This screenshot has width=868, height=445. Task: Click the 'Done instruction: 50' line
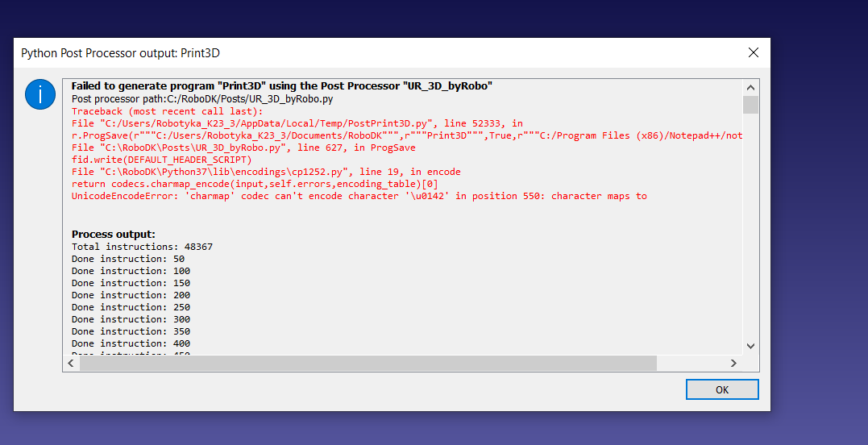(x=127, y=259)
